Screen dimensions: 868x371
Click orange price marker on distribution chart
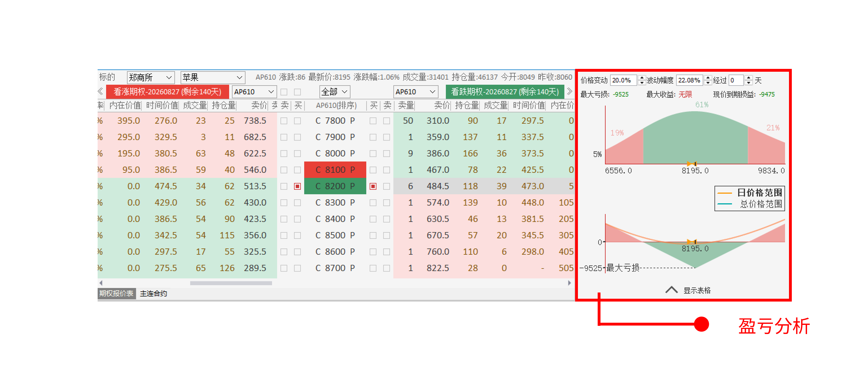coord(691,164)
